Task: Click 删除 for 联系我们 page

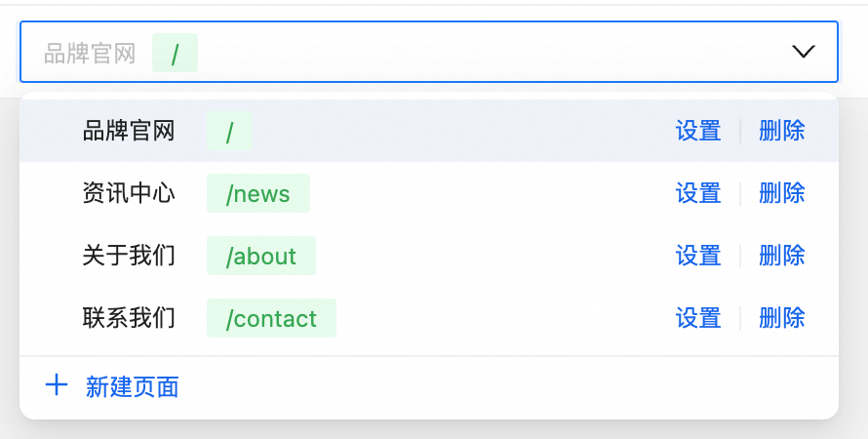Action: (x=782, y=318)
